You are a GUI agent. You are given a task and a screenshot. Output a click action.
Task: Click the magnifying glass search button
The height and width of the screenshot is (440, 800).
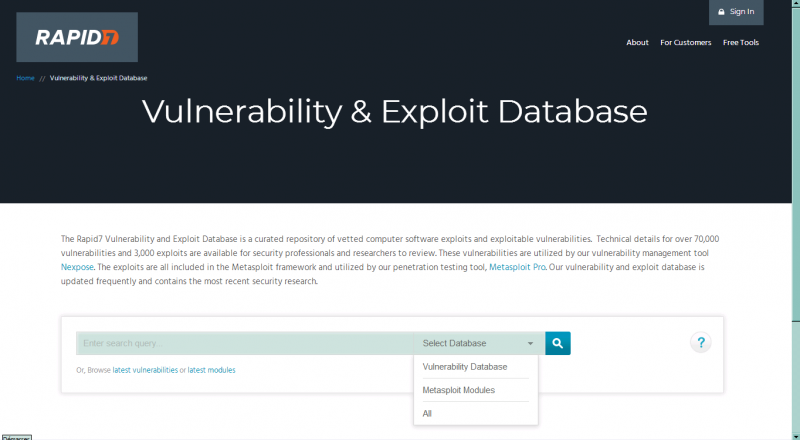[558, 343]
